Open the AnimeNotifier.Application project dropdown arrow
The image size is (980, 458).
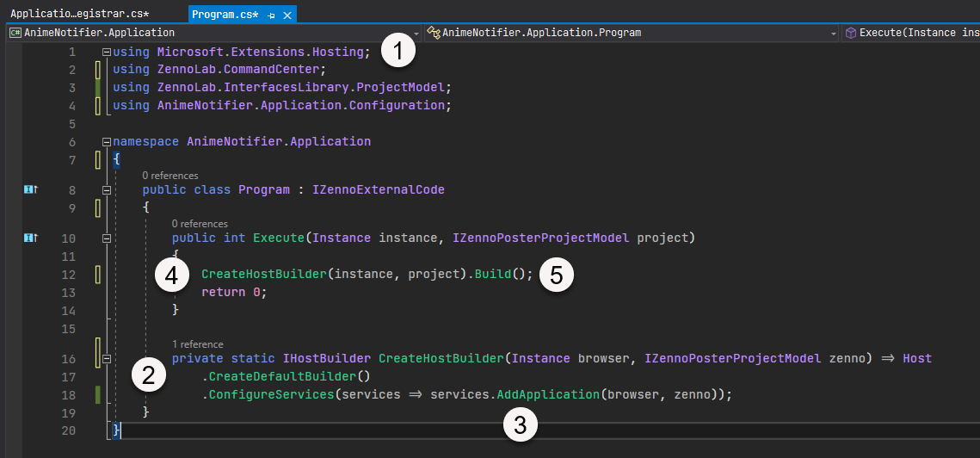417,33
